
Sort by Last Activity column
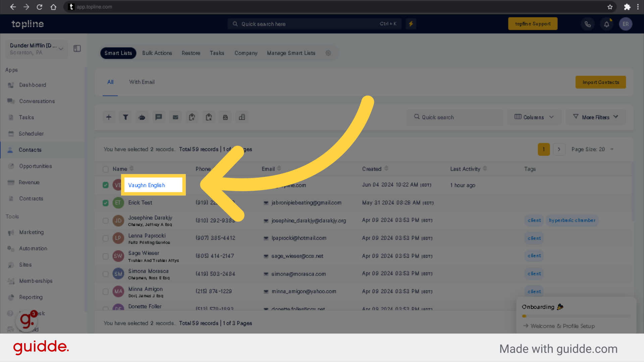click(x=485, y=169)
